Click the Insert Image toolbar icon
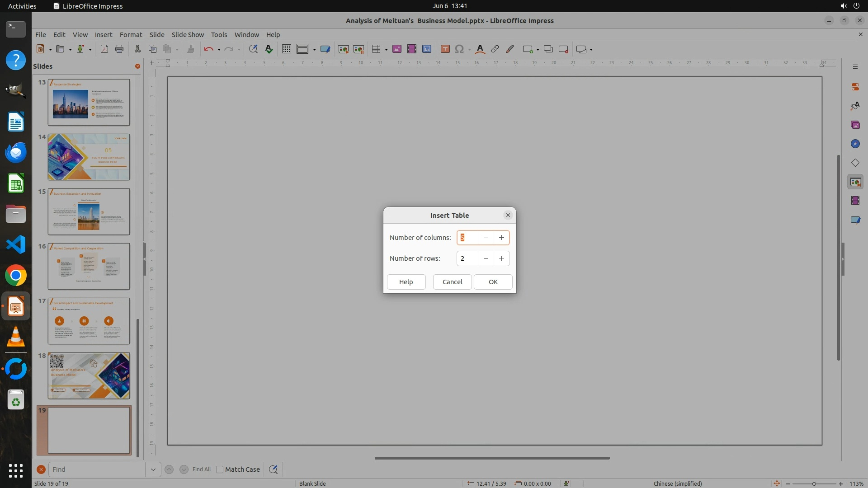Image resolution: width=868 pixels, height=488 pixels. (x=397, y=49)
